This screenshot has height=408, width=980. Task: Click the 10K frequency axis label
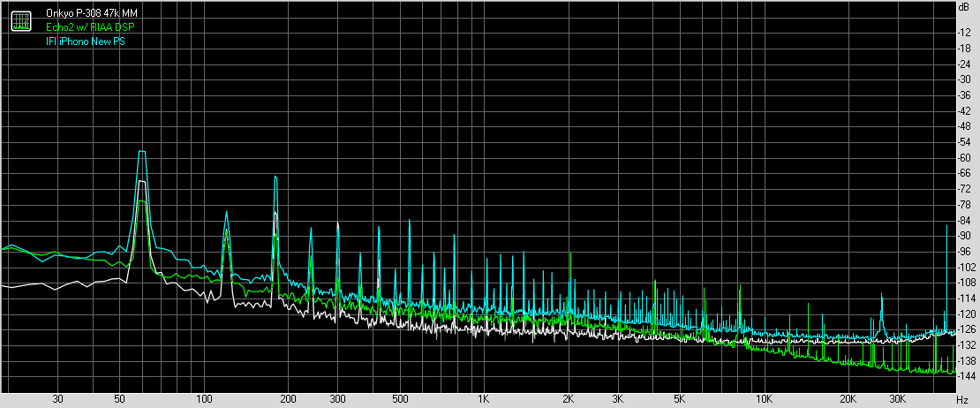pos(763,399)
